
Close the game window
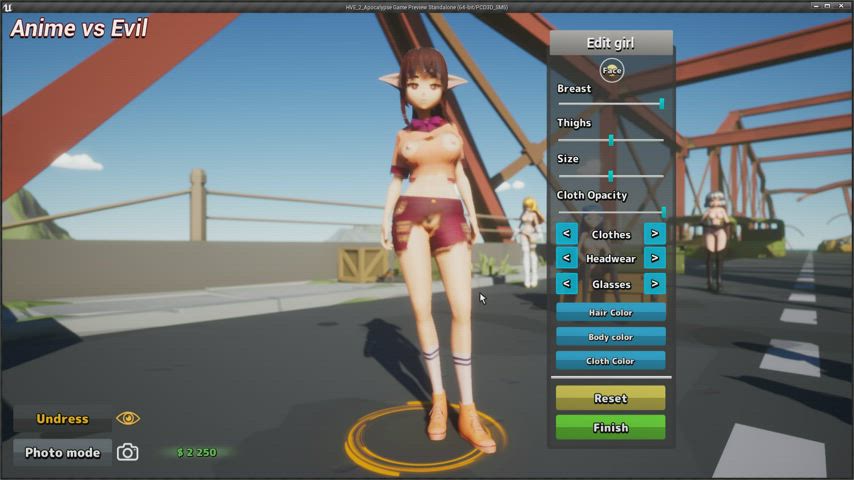tap(840, 6)
